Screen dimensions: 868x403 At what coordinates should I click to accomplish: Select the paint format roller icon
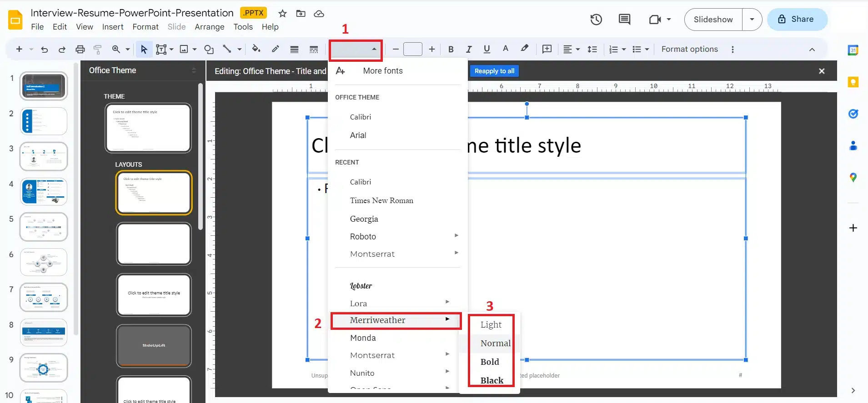tap(97, 50)
